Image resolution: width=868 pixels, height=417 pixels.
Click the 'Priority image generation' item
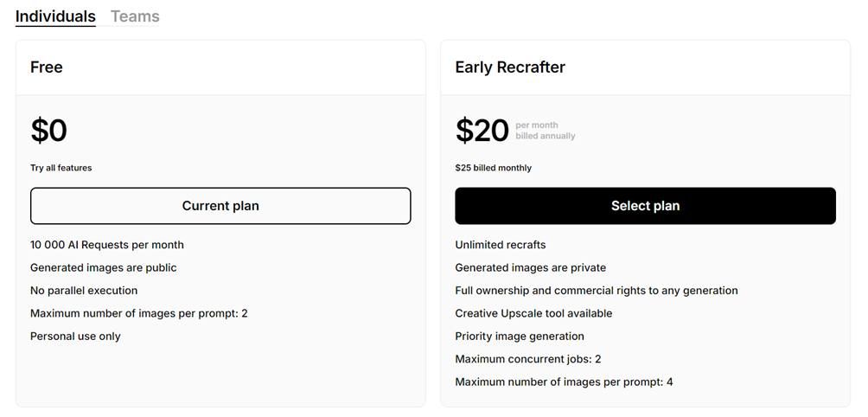tap(520, 336)
